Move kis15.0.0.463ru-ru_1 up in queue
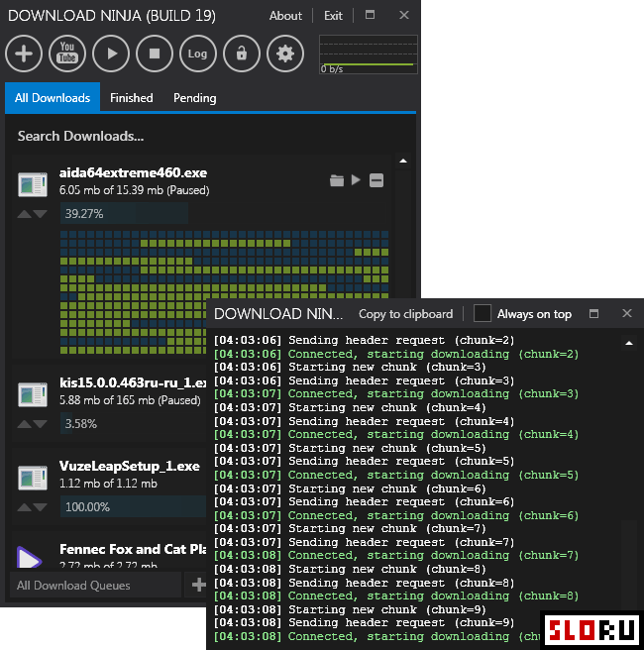 24,424
